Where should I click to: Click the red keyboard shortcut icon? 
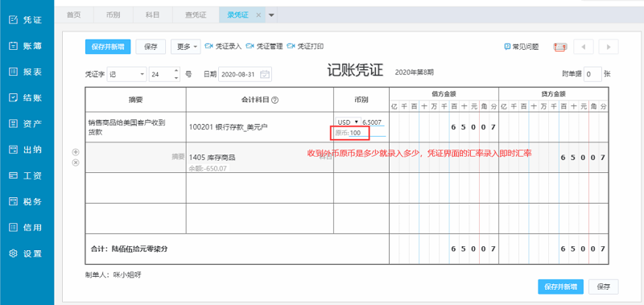(x=560, y=47)
